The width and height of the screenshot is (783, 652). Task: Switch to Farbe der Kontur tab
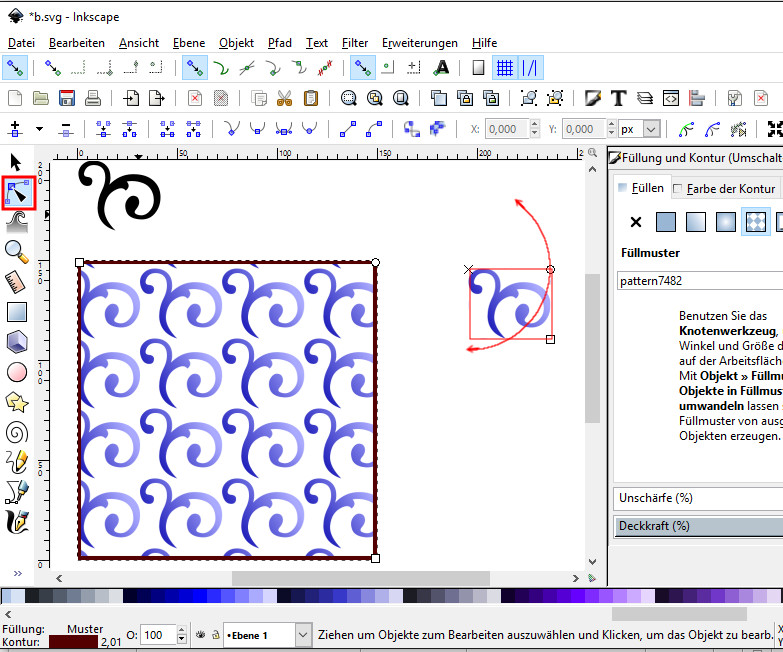click(725, 189)
